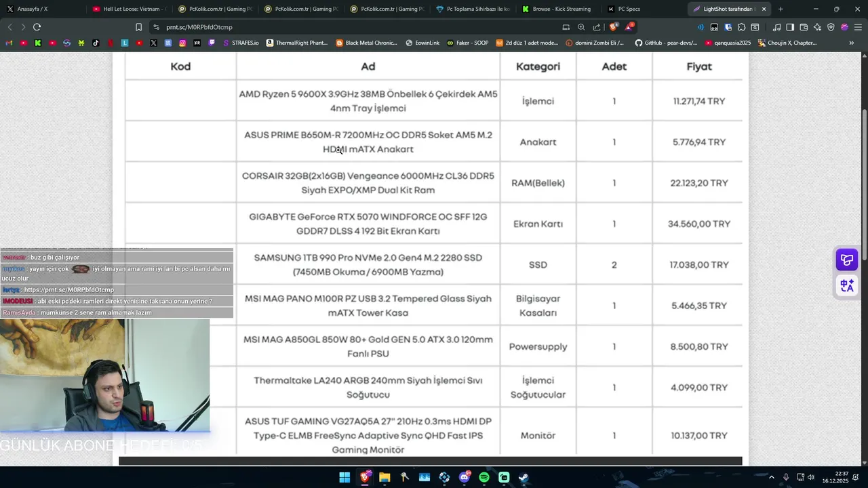The width and height of the screenshot is (868, 488).
Task: Open Steam from the taskbar
Action: [x=524, y=477]
